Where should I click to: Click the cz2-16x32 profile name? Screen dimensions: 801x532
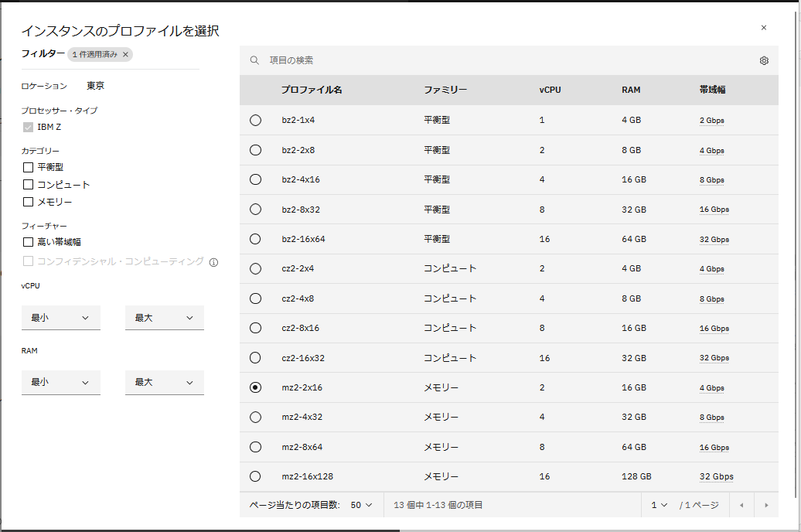(303, 358)
